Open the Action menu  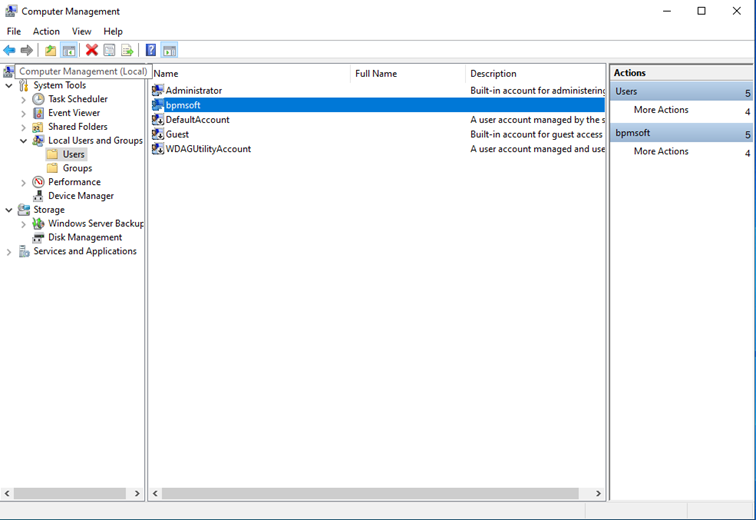point(46,31)
